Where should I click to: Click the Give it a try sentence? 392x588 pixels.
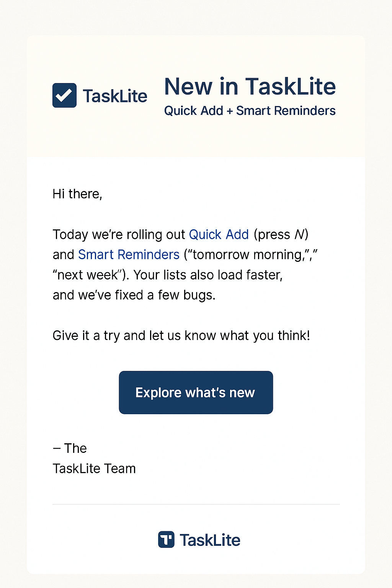click(181, 335)
